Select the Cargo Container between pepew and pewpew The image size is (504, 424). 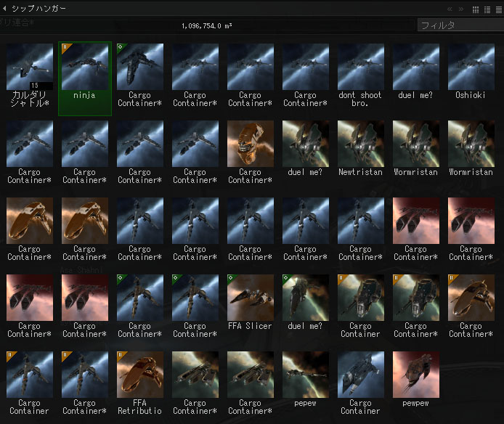coord(361,383)
